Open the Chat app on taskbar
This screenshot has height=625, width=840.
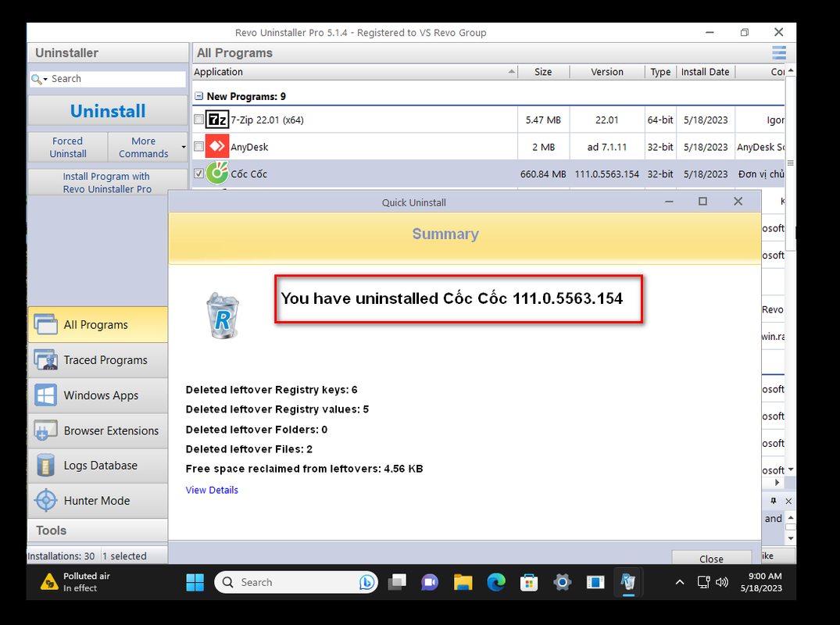(430, 582)
